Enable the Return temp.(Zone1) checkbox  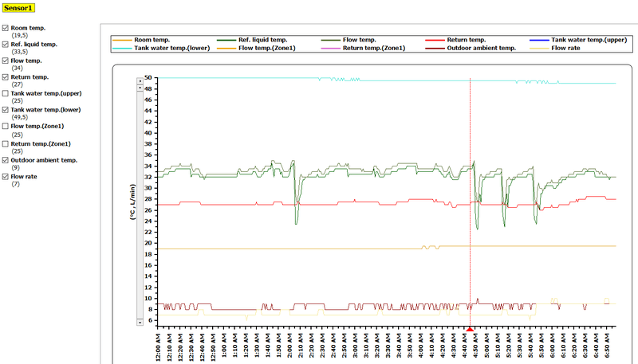[6, 144]
